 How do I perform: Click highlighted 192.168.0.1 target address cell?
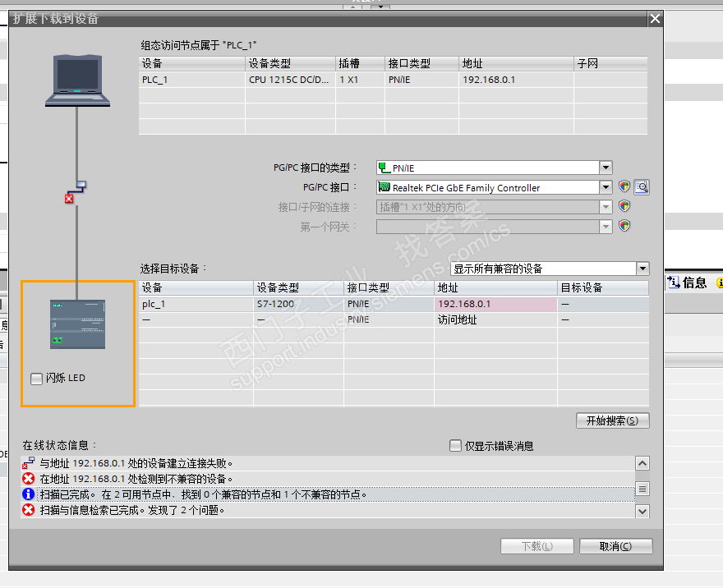click(495, 304)
